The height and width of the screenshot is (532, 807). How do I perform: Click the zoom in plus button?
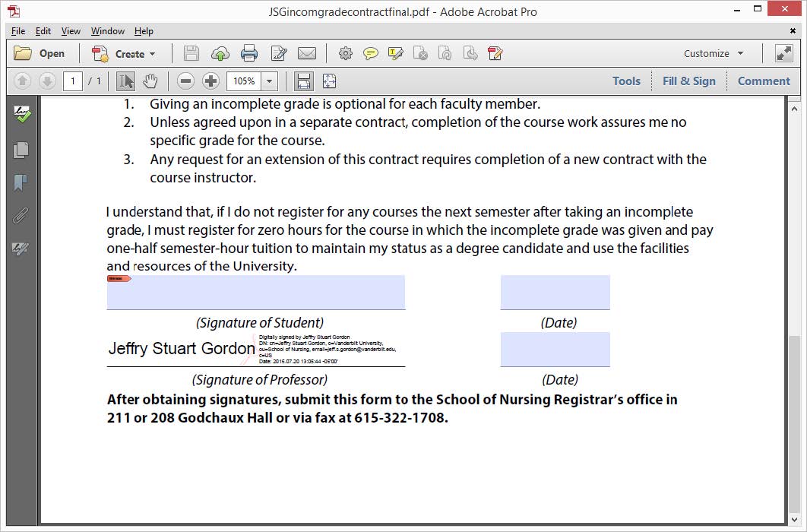[210, 81]
